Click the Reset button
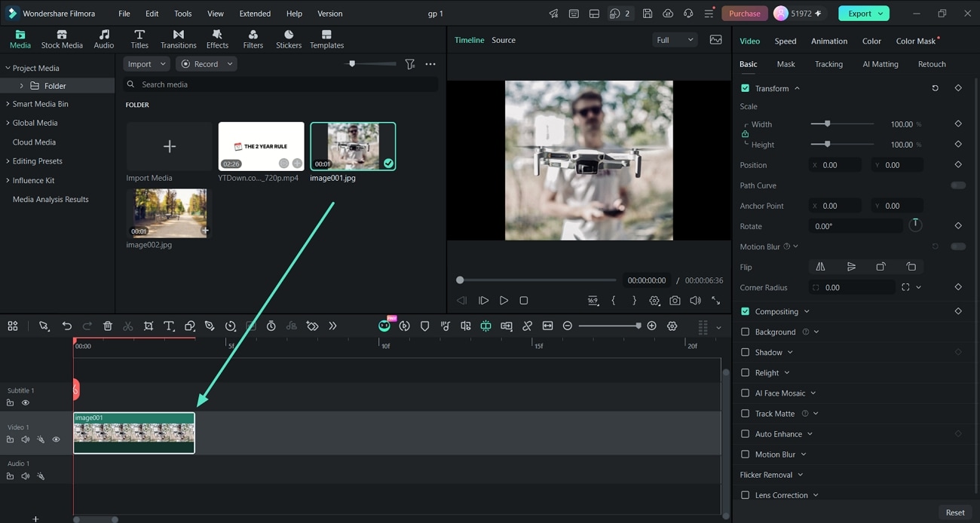 click(x=955, y=512)
